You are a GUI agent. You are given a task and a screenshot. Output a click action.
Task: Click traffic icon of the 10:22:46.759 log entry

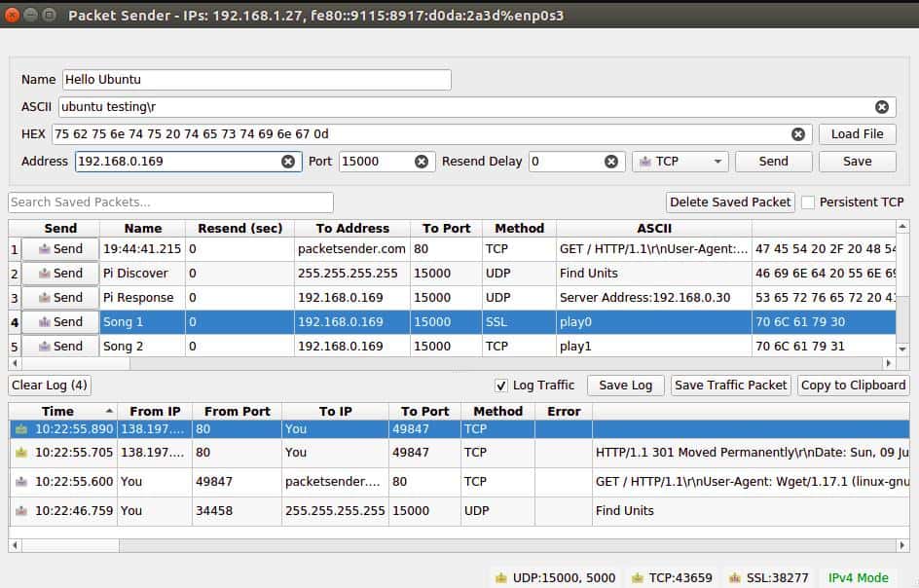pos(21,511)
